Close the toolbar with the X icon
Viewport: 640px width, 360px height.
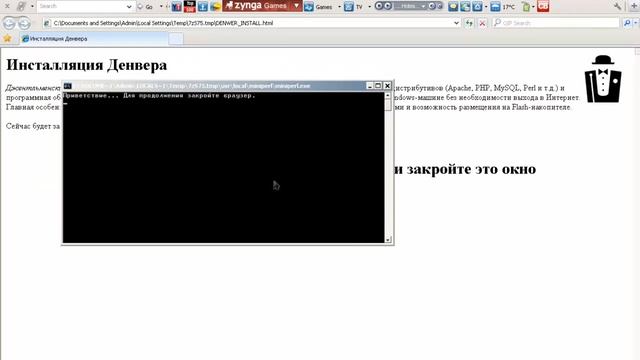tap(7, 6)
